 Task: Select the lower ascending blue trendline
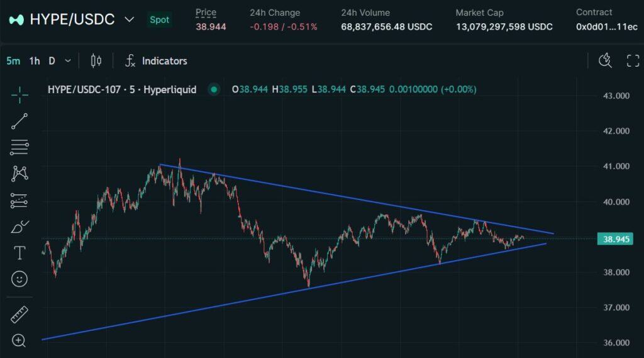point(294,291)
